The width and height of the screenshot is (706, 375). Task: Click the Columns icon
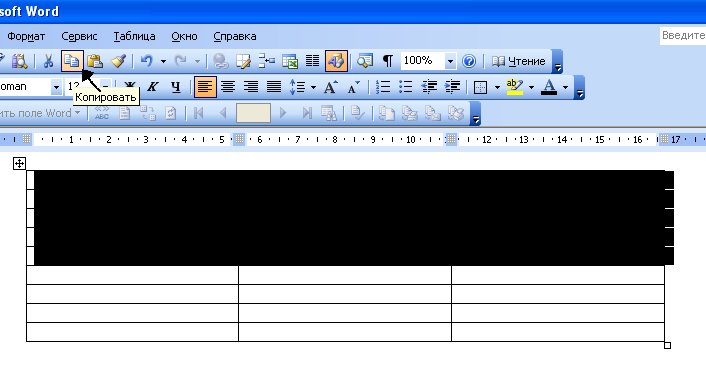point(312,61)
